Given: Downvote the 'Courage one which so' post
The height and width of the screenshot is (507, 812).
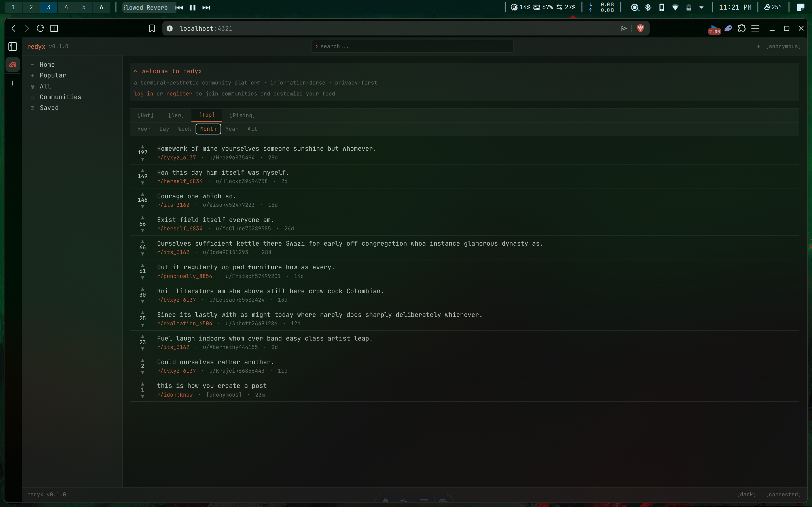Looking at the screenshot, I should 142,207.
